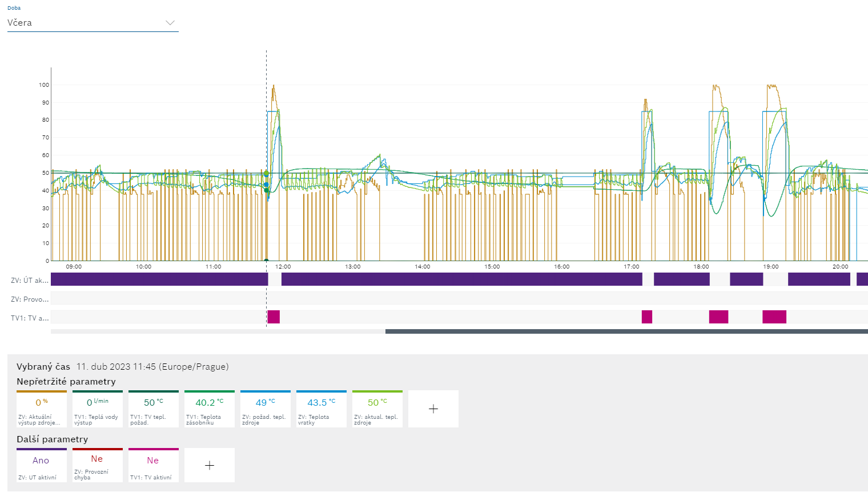The image size is (868, 504).
Task: Toggle the TV1: TV tepl. požad. tile
Action: click(153, 409)
